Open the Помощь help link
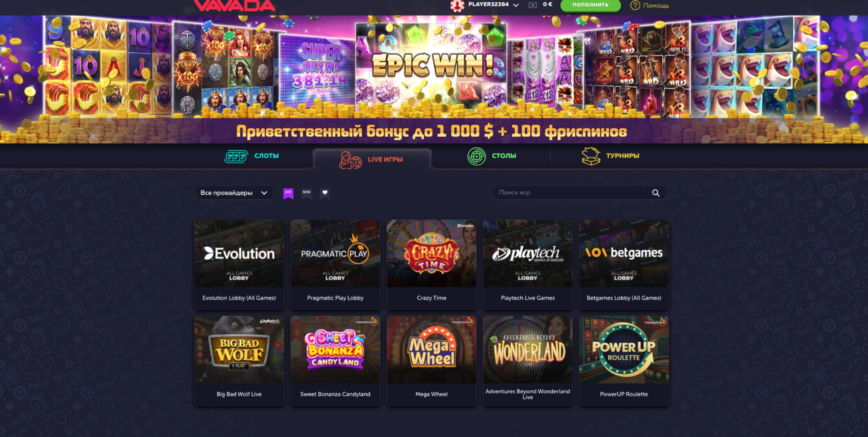Viewport: 868px width, 437px height. coord(656,6)
